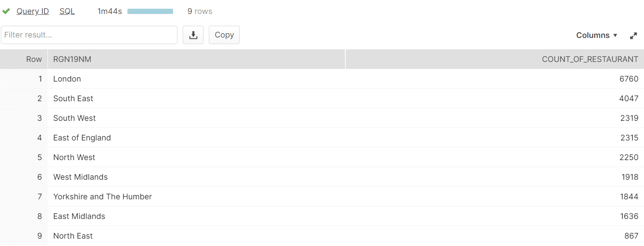Select the Yorkshire and The Humber cell
644x246 pixels.
coord(196,197)
